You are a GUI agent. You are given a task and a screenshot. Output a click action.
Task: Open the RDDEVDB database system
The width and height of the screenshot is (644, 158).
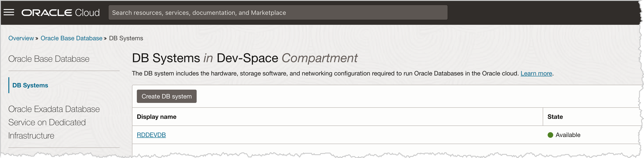[x=151, y=135]
